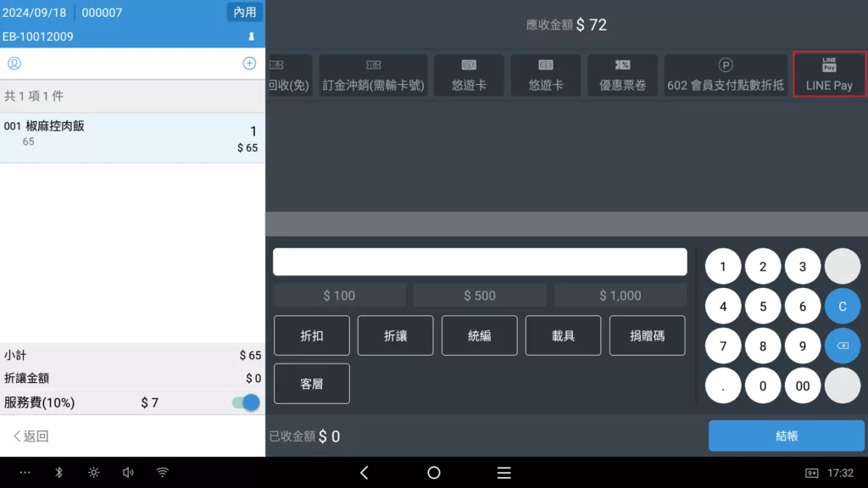This screenshot has height=488, width=868.
Task: Tap keypad digit 3
Action: tap(803, 267)
